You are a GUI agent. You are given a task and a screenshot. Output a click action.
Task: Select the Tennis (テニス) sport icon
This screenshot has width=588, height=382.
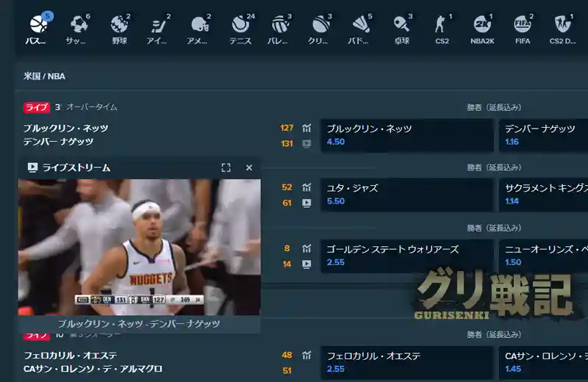click(x=240, y=29)
